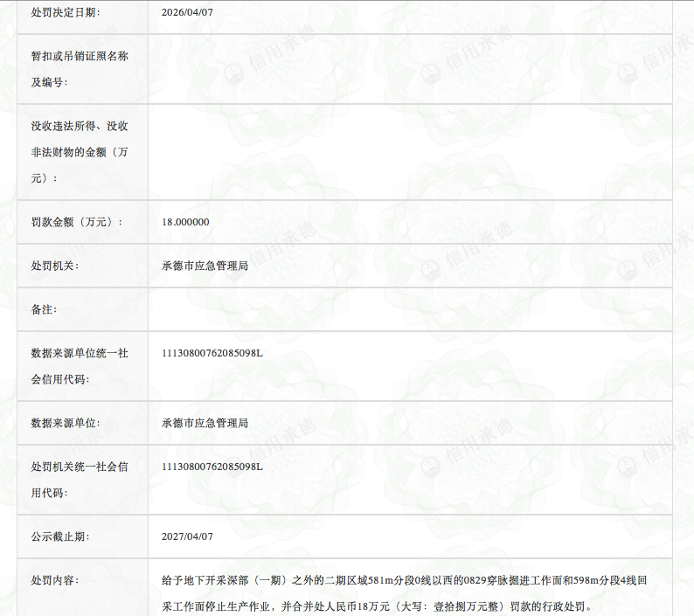Viewport: 694px width, 616px height.
Task: Click the 处罚机关 row label
Action: pyautogui.click(x=55, y=266)
